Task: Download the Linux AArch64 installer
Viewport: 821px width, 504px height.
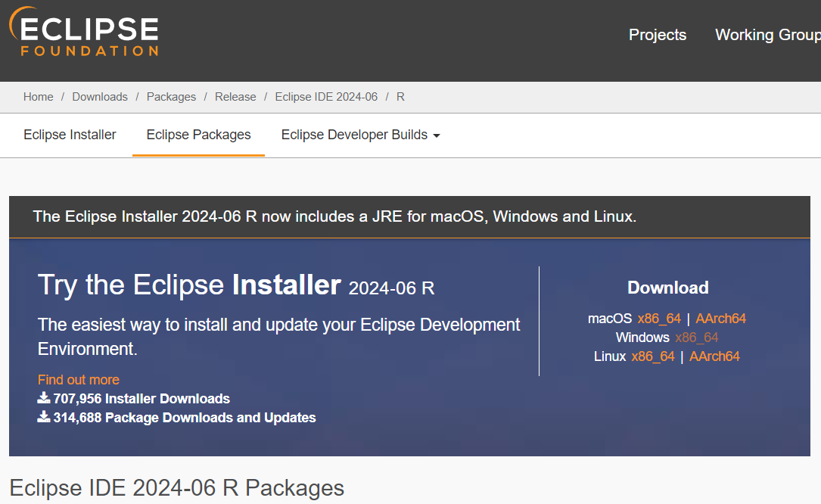Action: (714, 356)
